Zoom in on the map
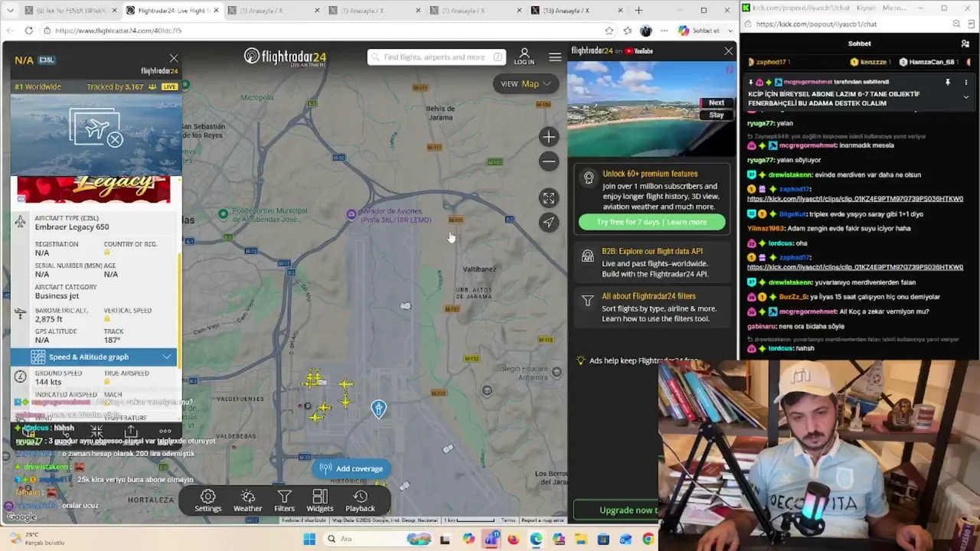This screenshot has height=551, width=980. (548, 137)
